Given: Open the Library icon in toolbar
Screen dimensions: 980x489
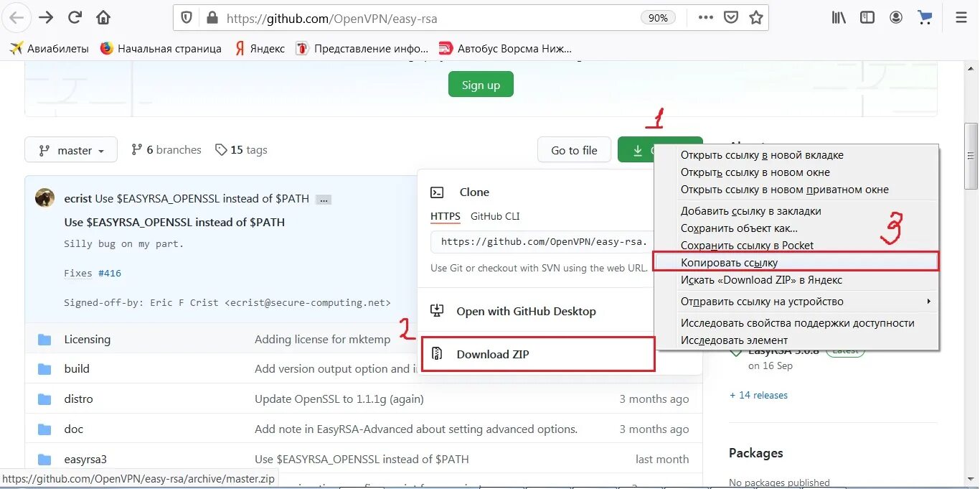Looking at the screenshot, I should [839, 18].
